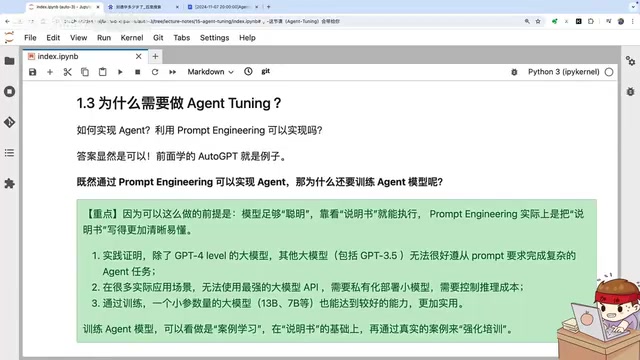Open the browser three-dot menu
Screen dimensions: 640x360
[633, 21]
